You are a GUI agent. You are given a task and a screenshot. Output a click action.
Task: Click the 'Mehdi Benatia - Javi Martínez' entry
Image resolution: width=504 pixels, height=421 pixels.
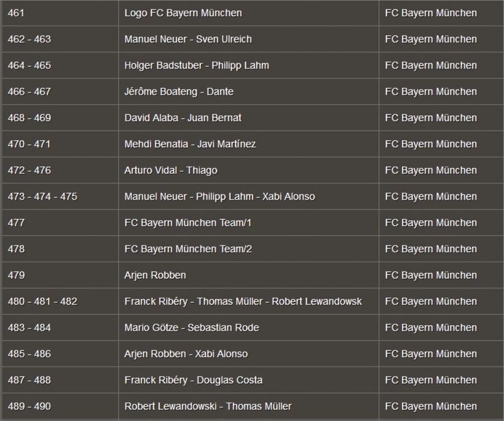coord(190,144)
